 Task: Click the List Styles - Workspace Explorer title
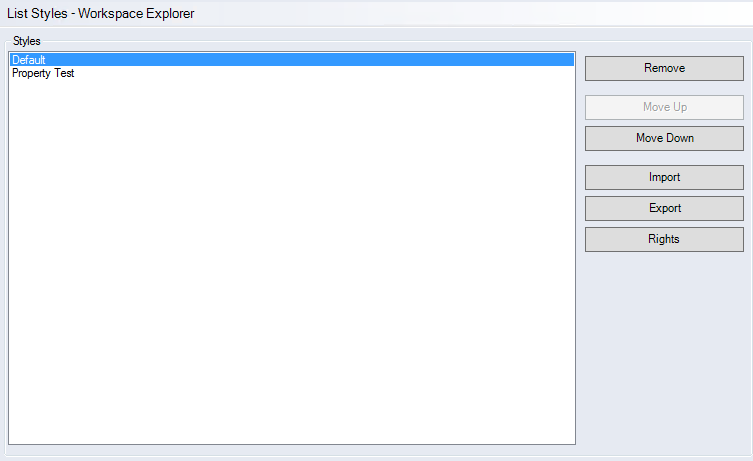101,14
